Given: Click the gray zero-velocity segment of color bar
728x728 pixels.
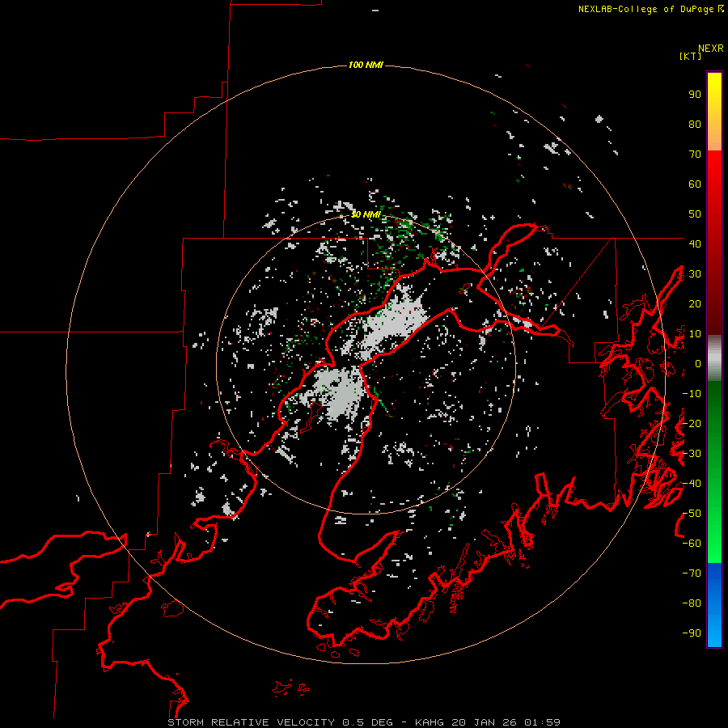Looking at the screenshot, I should pyautogui.click(x=714, y=358).
